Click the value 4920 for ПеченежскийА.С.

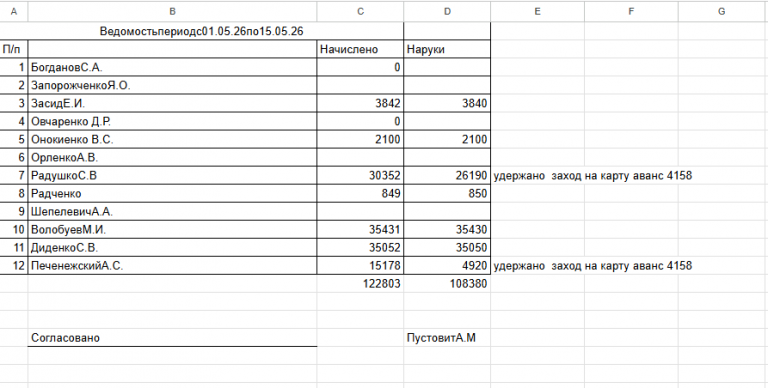[x=447, y=266]
